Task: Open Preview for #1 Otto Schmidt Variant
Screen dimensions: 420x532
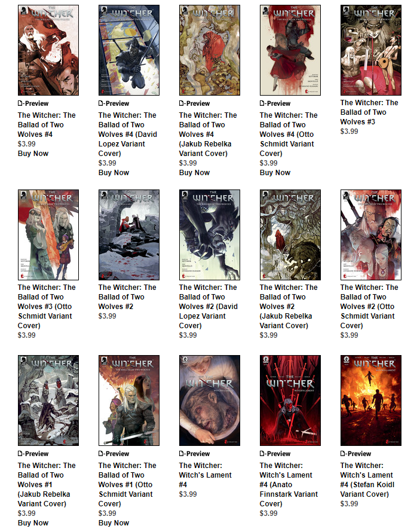Action: (x=114, y=454)
